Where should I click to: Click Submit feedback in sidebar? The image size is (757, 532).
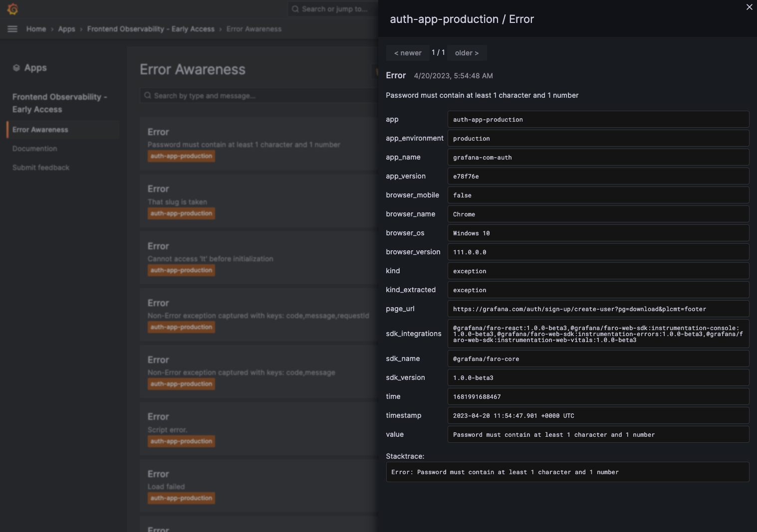click(x=41, y=168)
